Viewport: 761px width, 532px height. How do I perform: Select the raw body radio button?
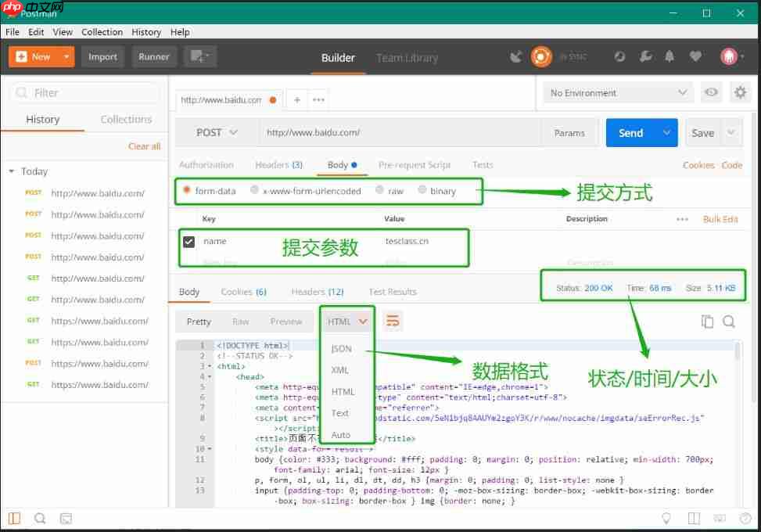pyautogui.click(x=379, y=190)
